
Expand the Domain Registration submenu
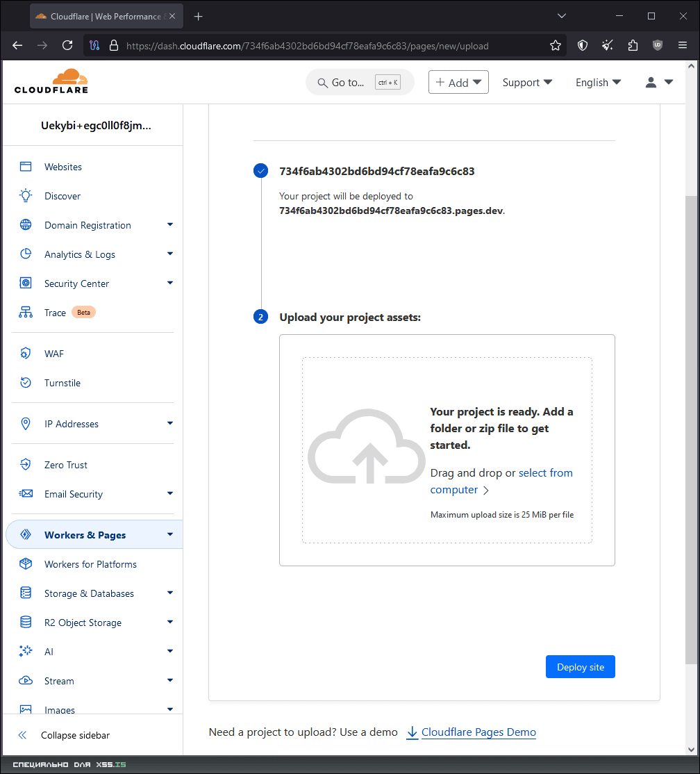pyautogui.click(x=170, y=225)
